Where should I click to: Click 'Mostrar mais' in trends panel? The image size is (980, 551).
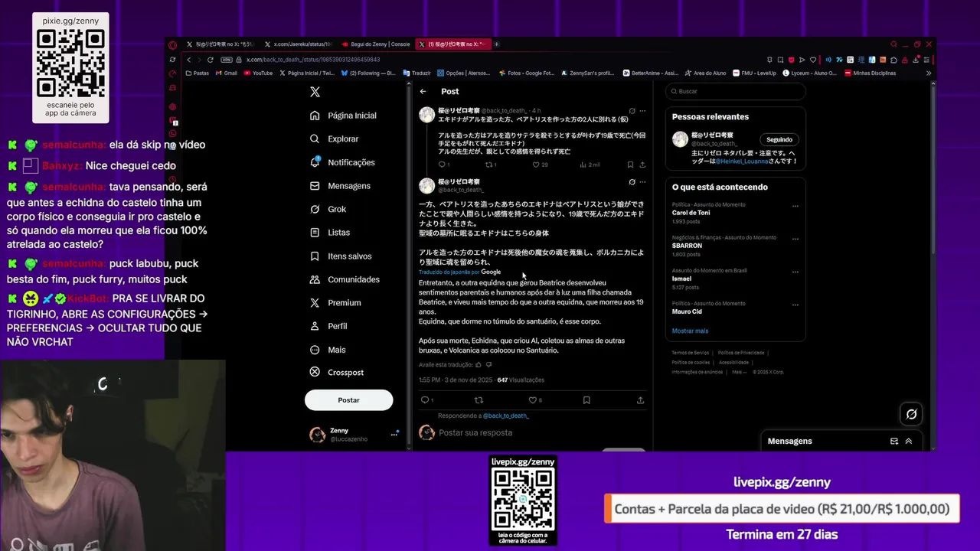coord(690,331)
